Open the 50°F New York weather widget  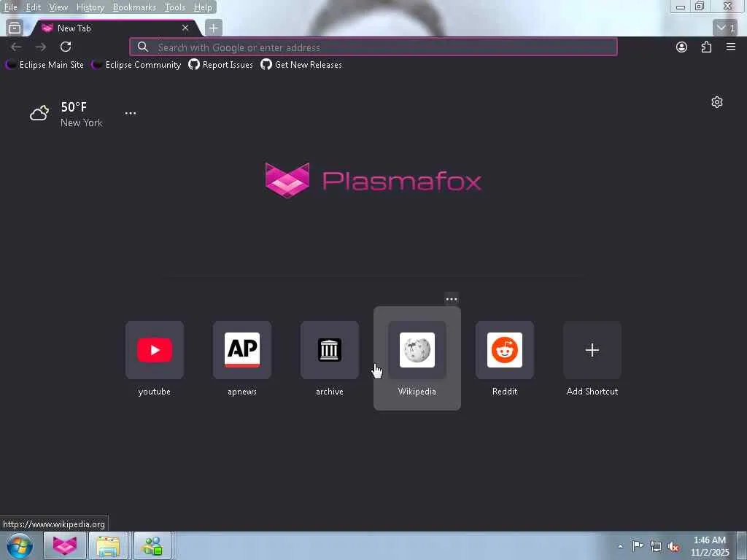click(x=66, y=114)
